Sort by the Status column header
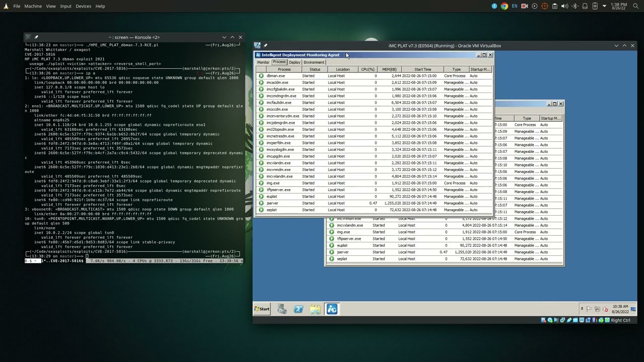644x362 pixels. pyautogui.click(x=315, y=69)
